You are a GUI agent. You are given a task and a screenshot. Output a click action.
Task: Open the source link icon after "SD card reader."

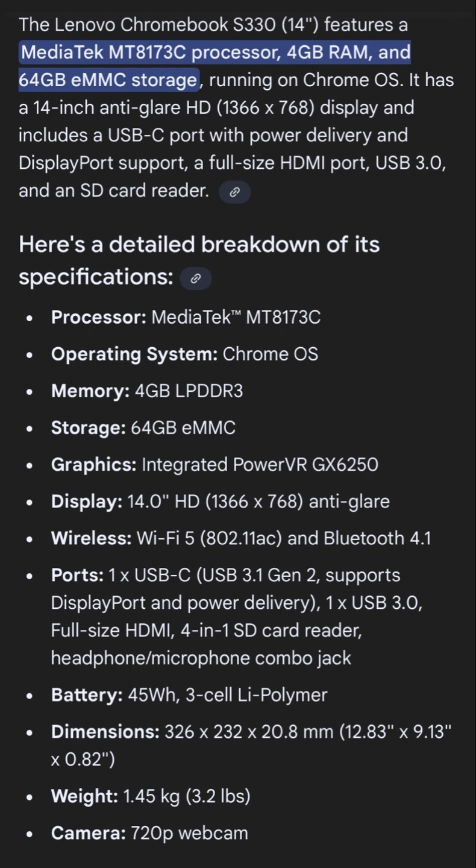(234, 193)
